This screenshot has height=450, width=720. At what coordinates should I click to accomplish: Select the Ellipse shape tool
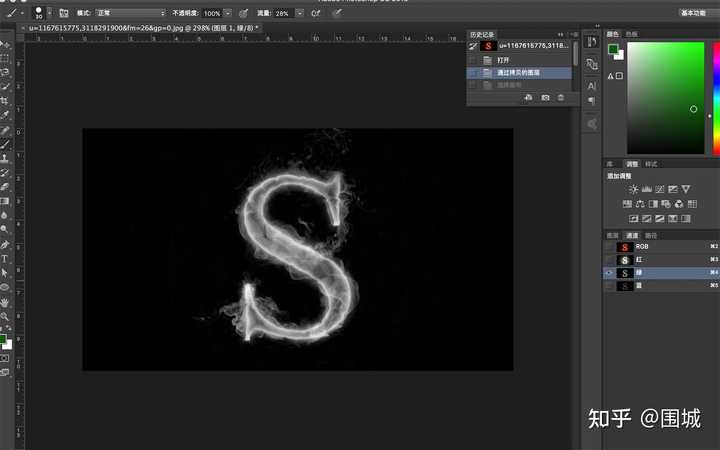tap(5, 287)
